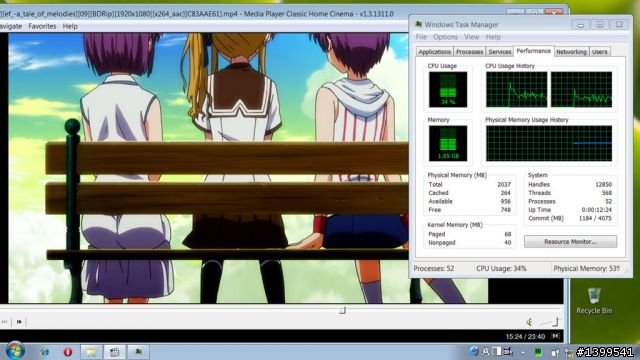Switch to the Services tab
Viewport: 640px width, 360px height.
pyautogui.click(x=500, y=52)
